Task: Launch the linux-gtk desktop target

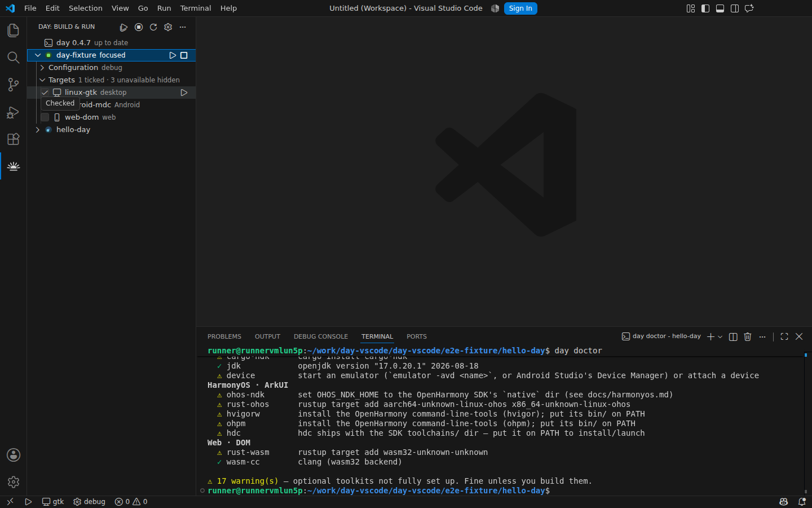Action: [x=184, y=93]
